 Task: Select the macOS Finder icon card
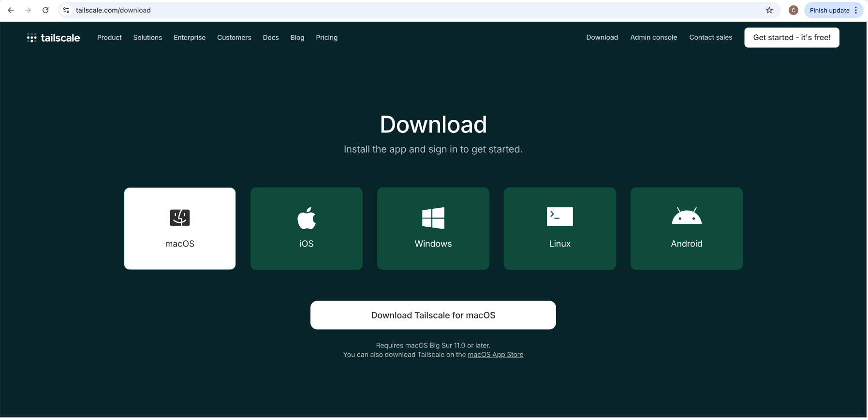click(180, 229)
